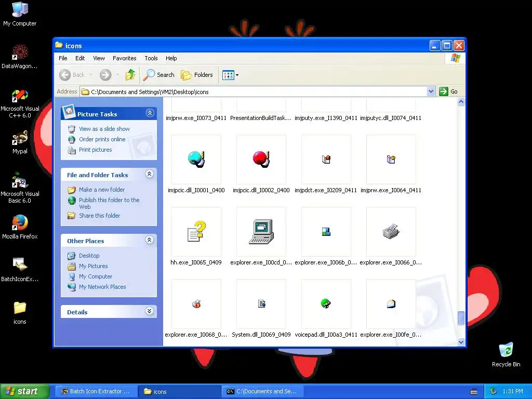Open the View menu
532x399 pixels.
tap(99, 58)
